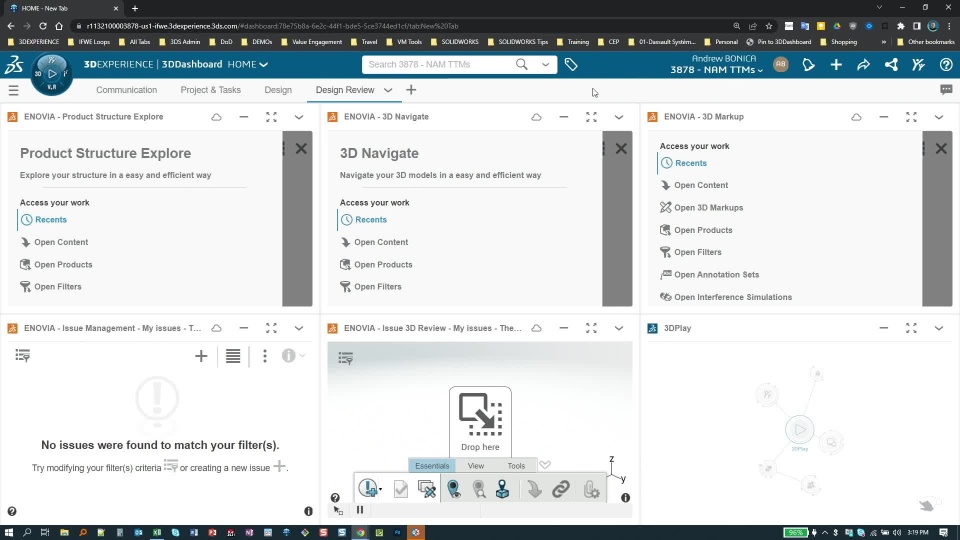Open three-dot more options in Issue Management
This screenshot has height=540, width=960.
pos(264,356)
